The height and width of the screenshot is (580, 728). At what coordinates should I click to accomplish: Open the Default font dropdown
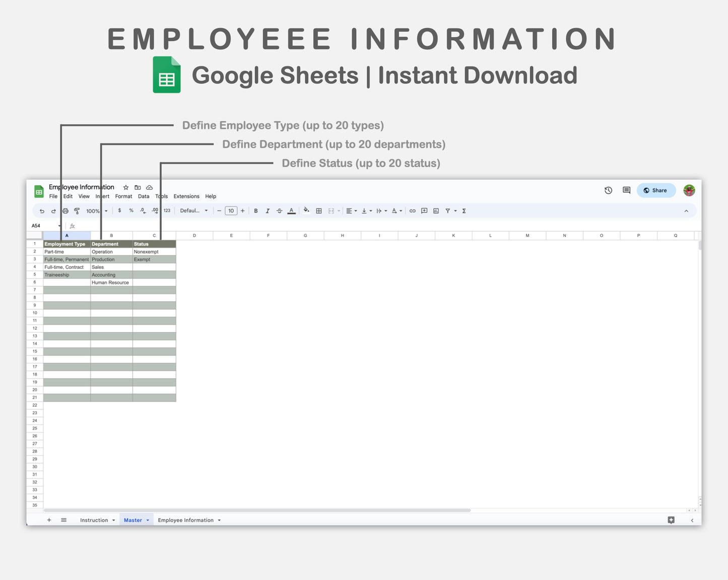[194, 211]
